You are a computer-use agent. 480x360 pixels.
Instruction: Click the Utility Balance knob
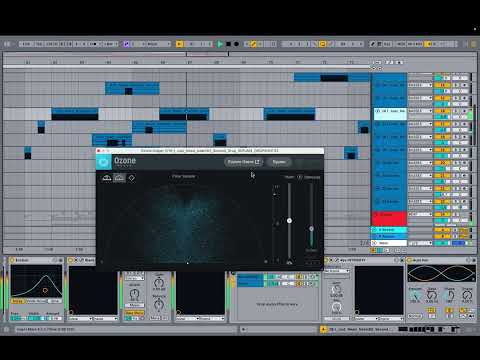159,304
